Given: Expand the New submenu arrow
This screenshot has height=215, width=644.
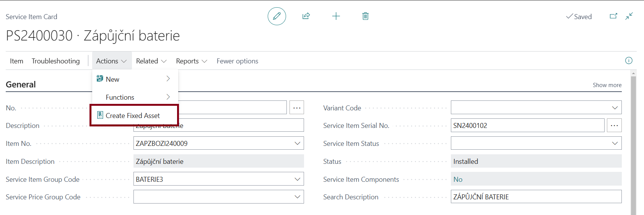Looking at the screenshot, I should [x=168, y=79].
